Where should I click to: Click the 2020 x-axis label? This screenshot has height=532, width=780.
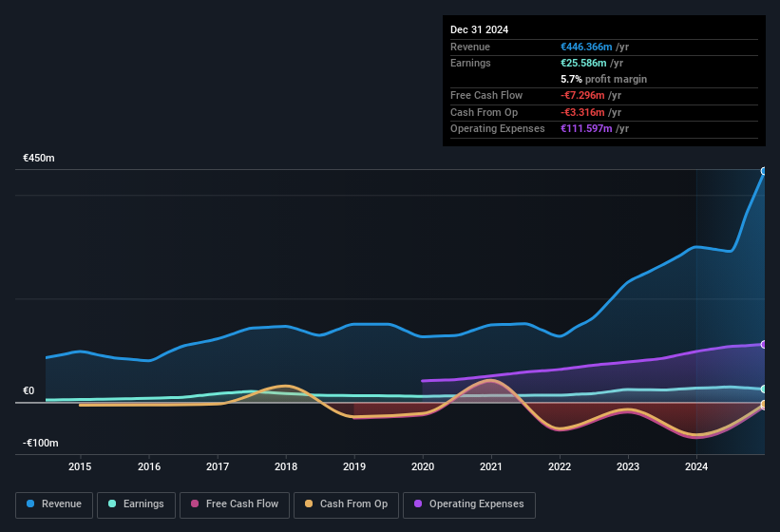point(423,466)
